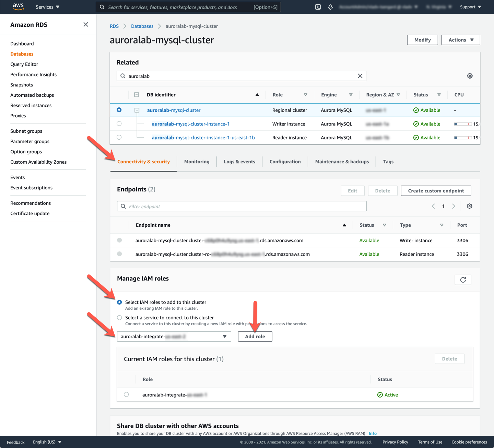Viewport: 494px width, 448px height.
Task: Open Related table settings gear
Action: tap(470, 76)
